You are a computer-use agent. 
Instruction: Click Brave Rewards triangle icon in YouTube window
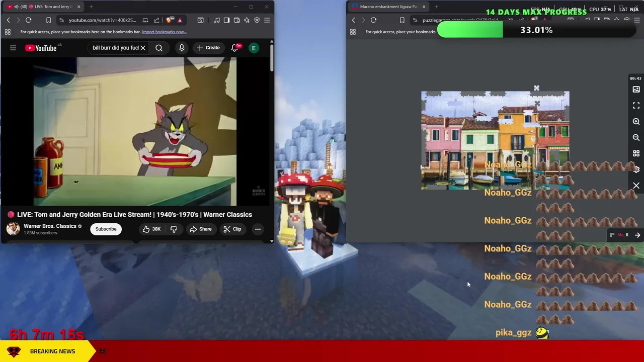(180, 20)
